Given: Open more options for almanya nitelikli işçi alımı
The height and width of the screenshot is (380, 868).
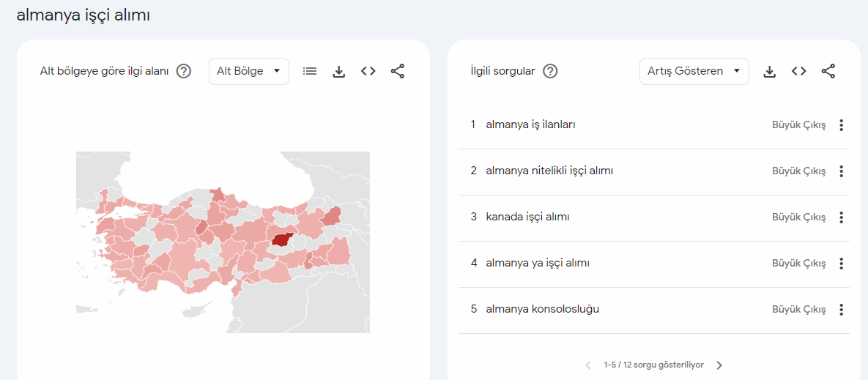Looking at the screenshot, I should click(x=841, y=171).
